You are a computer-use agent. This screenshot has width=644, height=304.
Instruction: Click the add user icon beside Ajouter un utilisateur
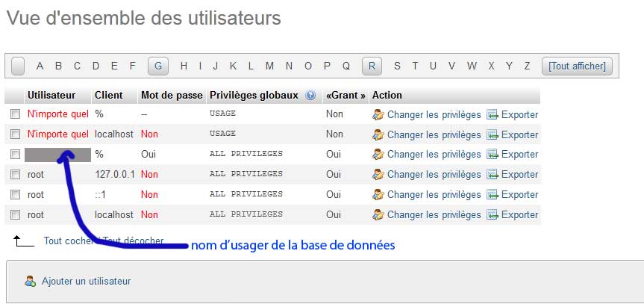pos(30,282)
